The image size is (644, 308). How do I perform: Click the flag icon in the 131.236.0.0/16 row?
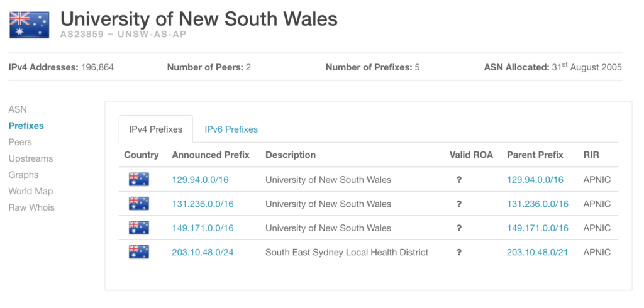coord(139,204)
